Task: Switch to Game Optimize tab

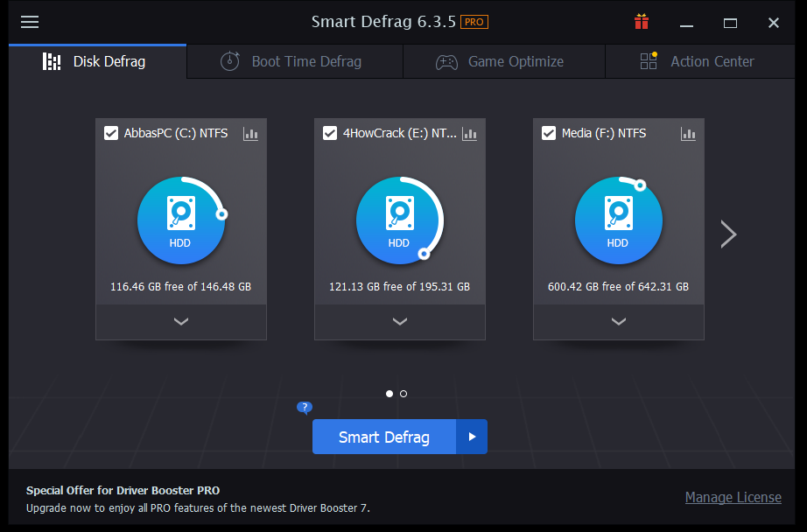Action: (504, 62)
